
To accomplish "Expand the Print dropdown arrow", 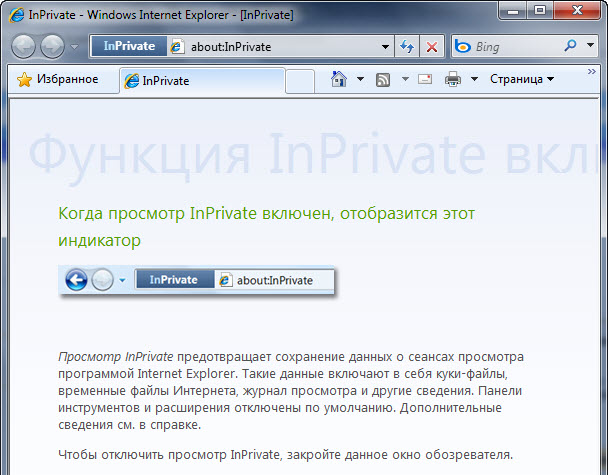I will (x=474, y=79).
